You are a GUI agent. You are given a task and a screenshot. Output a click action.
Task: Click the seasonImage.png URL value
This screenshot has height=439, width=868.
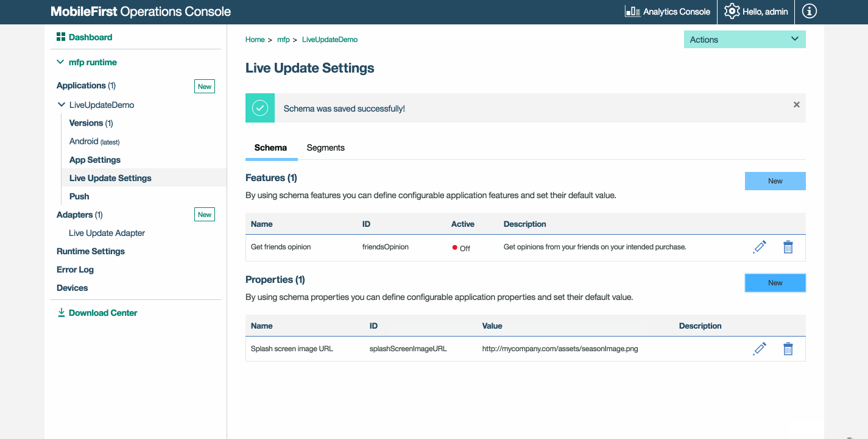tap(560, 349)
